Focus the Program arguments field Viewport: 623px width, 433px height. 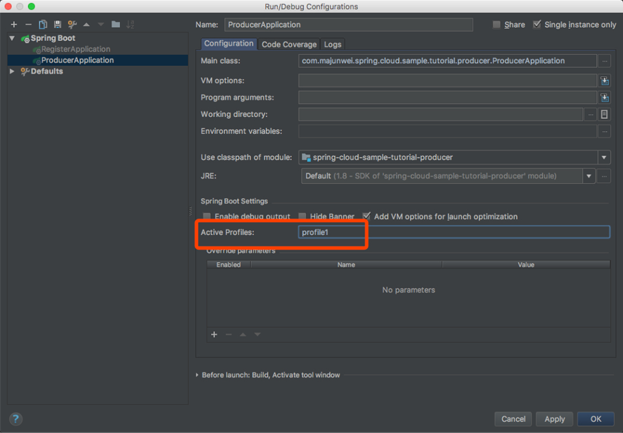click(447, 98)
